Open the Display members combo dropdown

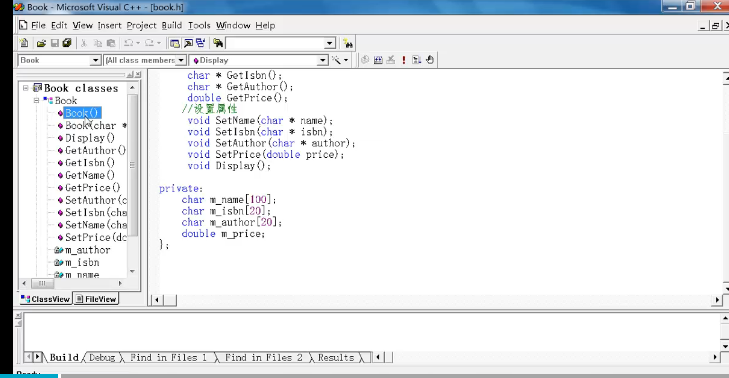(x=323, y=60)
